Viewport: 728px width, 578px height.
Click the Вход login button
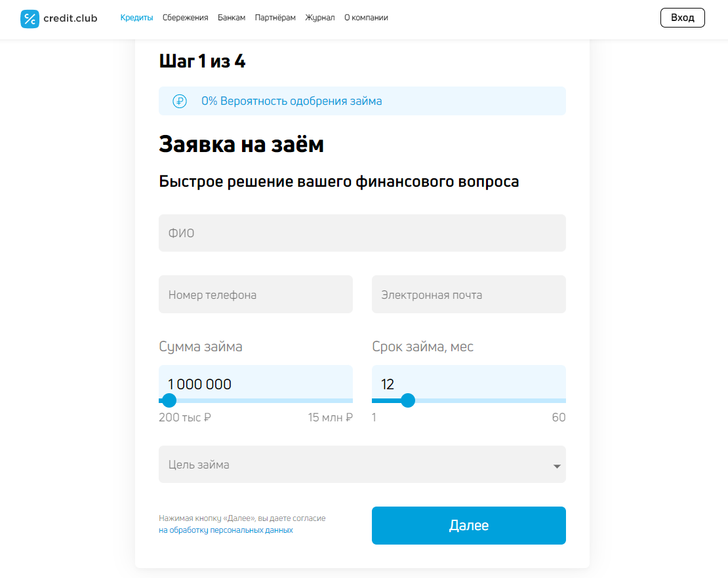point(683,18)
